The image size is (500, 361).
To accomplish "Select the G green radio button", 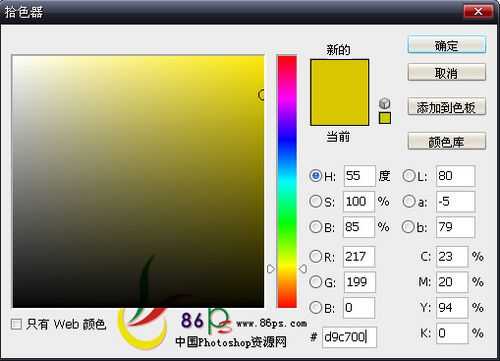I will coord(315,282).
